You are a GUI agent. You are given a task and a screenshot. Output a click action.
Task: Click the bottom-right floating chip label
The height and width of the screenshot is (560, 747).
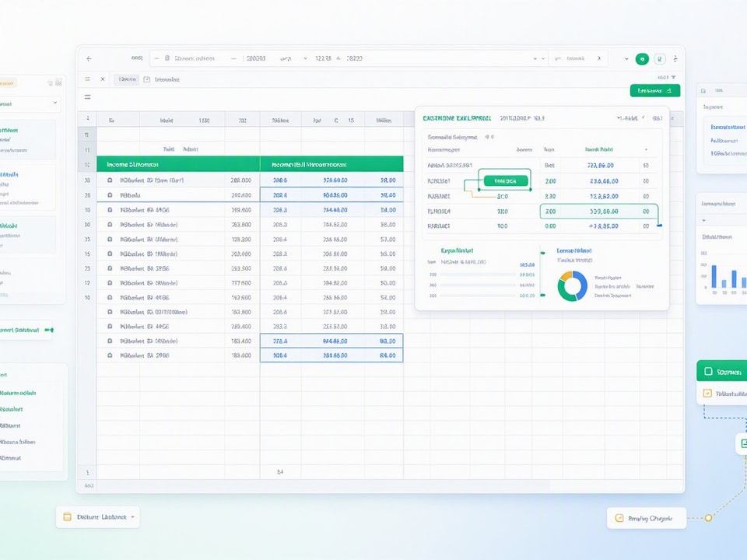coord(650,518)
